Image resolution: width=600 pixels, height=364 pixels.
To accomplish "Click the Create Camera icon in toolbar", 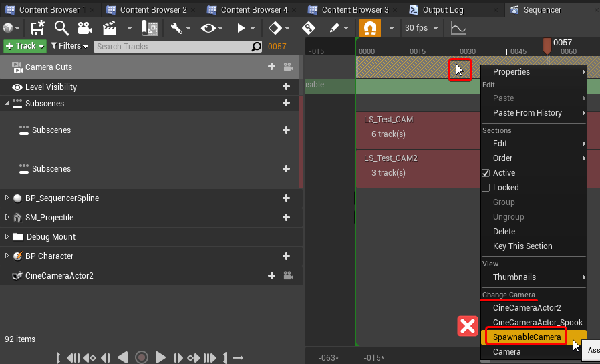I will pyautogui.click(x=85, y=28).
